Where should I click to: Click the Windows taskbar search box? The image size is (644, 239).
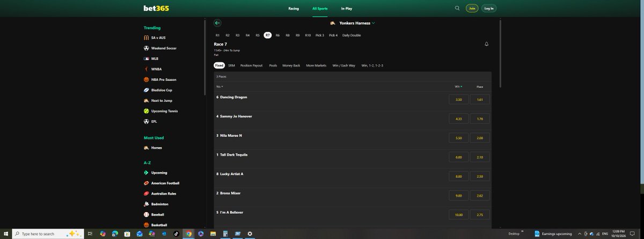coord(48,234)
